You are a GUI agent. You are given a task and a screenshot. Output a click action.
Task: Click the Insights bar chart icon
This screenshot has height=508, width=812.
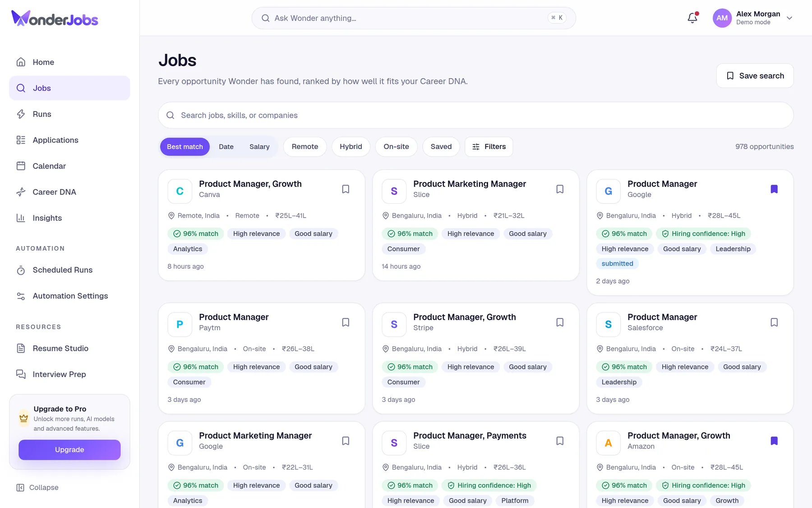pos(21,218)
